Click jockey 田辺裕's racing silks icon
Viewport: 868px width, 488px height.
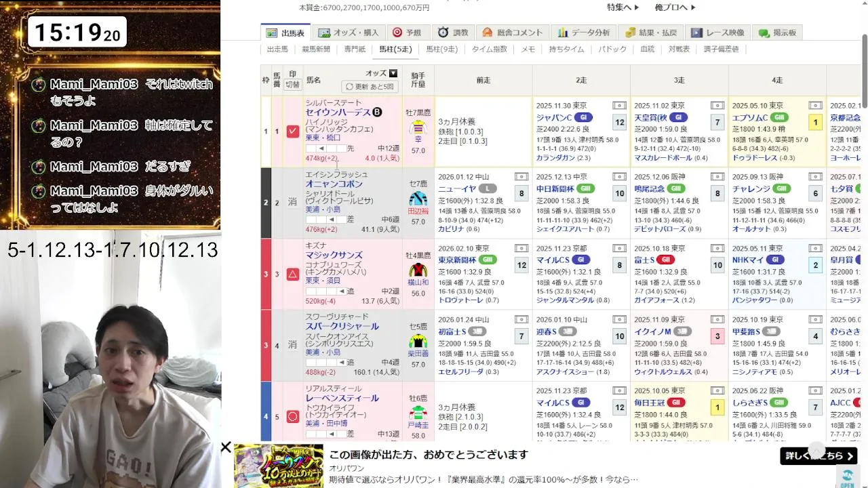click(418, 199)
